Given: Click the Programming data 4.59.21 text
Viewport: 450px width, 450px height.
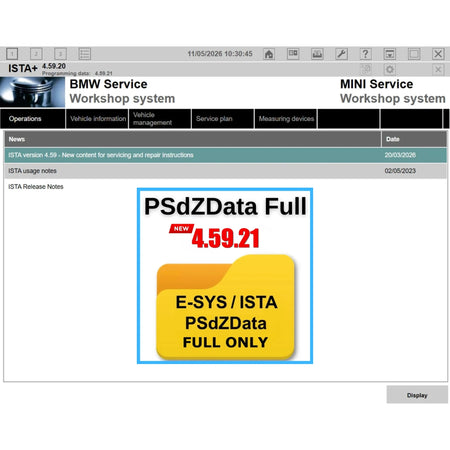Looking at the screenshot, I should coord(77,73).
